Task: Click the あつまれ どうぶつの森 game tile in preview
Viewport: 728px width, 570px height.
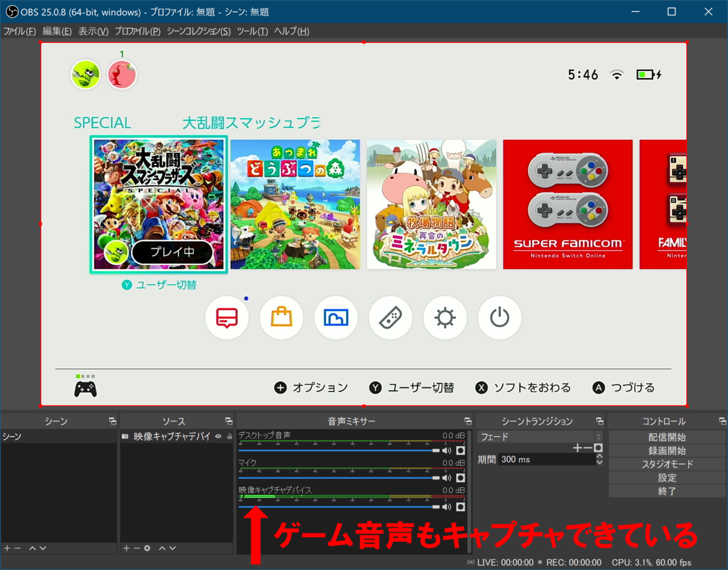Action: [295, 205]
